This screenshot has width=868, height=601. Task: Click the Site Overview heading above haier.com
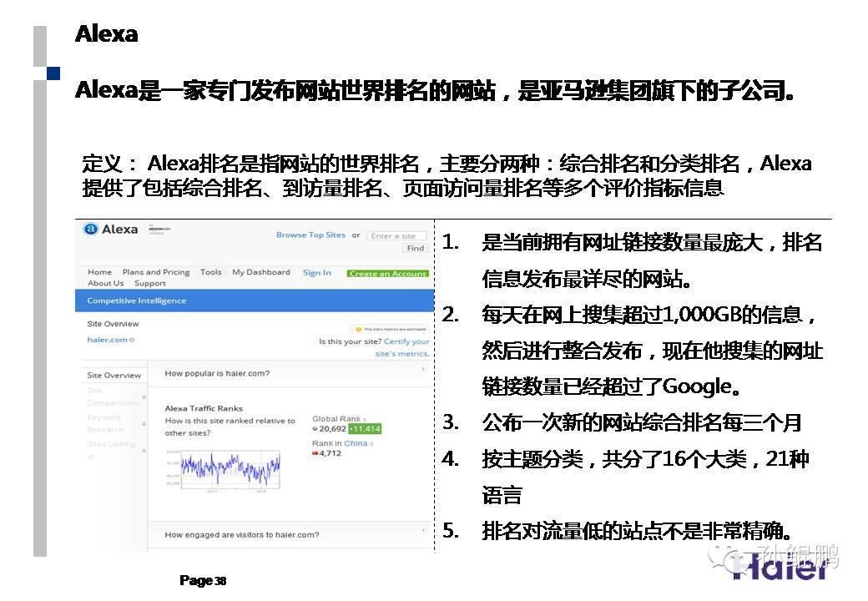pos(113,324)
